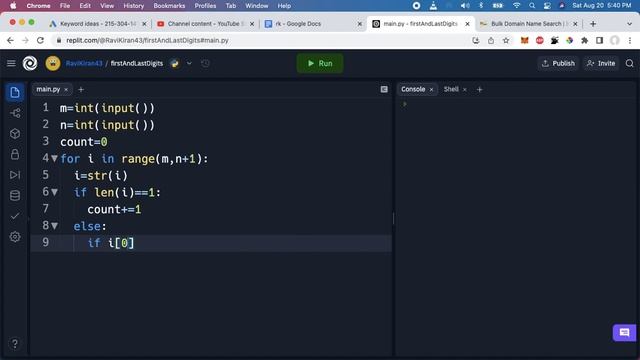
Task: Click the editor pane layout icon
Action: [x=384, y=89]
